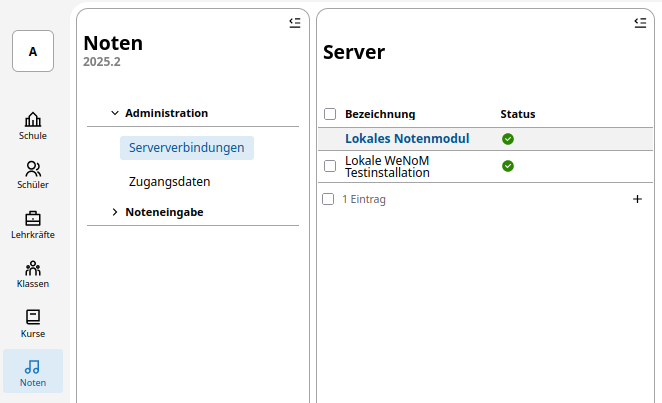Select the Noteneingabe menu heading
The height and width of the screenshot is (403, 662).
[x=164, y=212]
